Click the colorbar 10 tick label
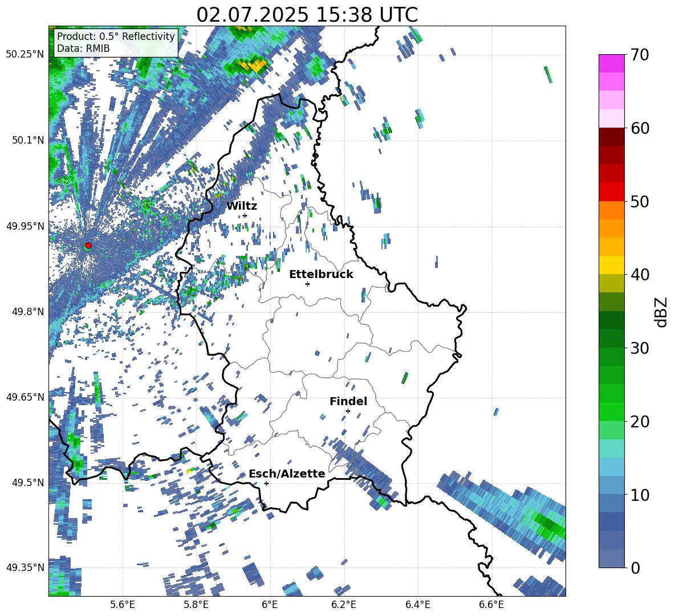Viewport: 675px width, 616px height. [x=640, y=495]
